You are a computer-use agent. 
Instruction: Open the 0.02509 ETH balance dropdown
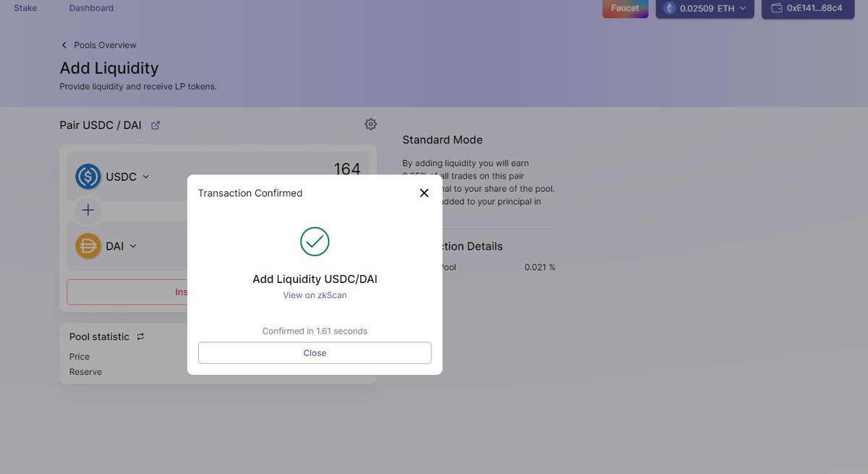[705, 9]
